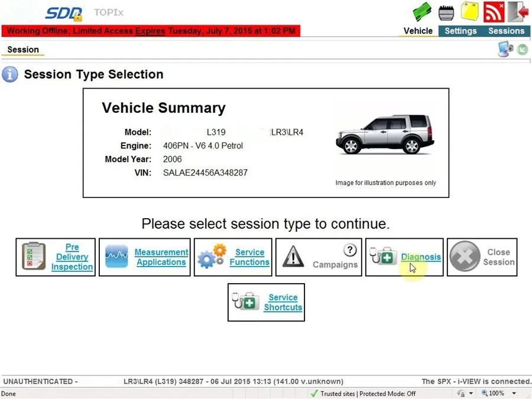
Task: Open the battery module icon in header
Action: (446, 12)
